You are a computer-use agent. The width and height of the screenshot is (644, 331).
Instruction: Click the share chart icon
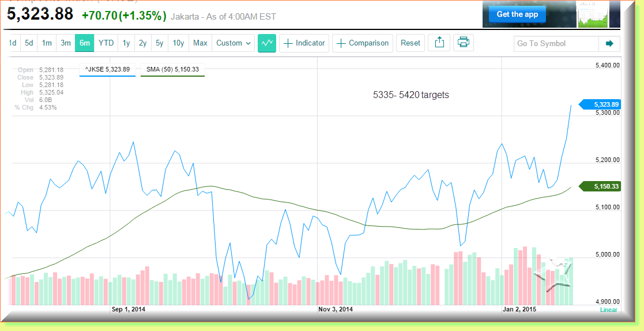[x=439, y=43]
